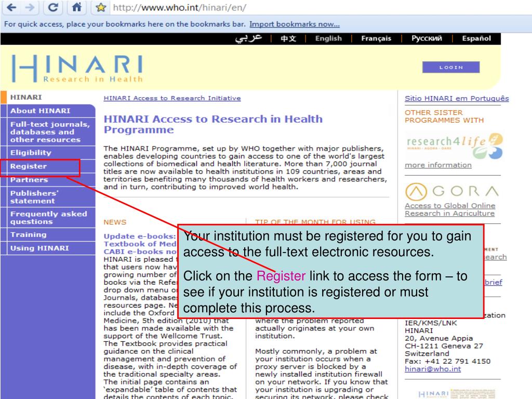Open Frequently asked questions item
Image resolution: width=532 pixels, height=399 pixels.
[48, 218]
